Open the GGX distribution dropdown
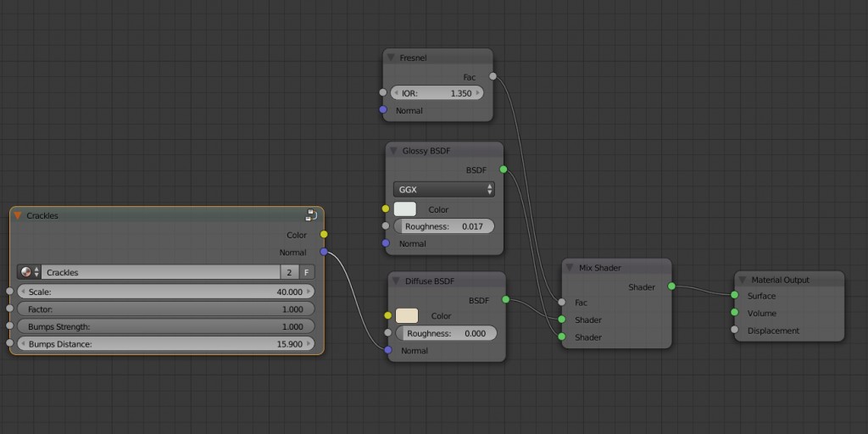Screen dimensions: 868x434 click(x=443, y=190)
